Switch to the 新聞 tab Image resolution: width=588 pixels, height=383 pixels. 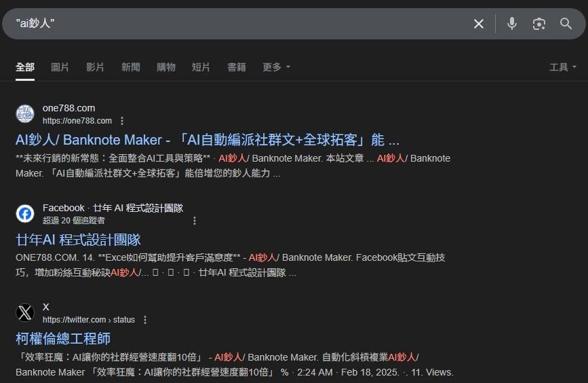click(130, 67)
